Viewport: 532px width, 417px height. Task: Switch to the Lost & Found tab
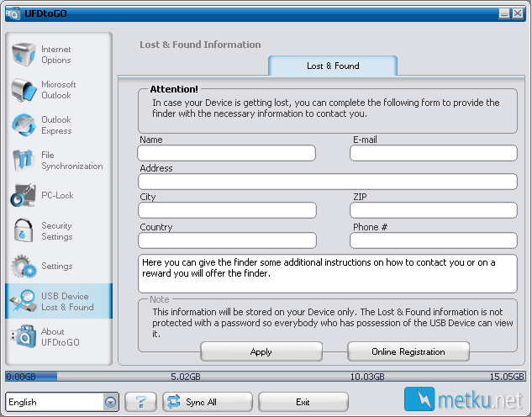click(x=333, y=66)
